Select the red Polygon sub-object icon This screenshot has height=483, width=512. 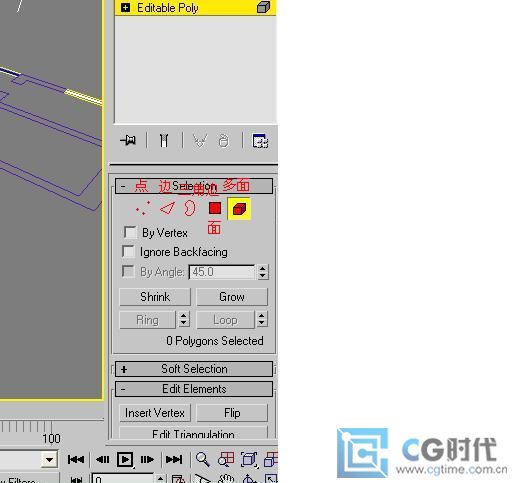pos(215,208)
